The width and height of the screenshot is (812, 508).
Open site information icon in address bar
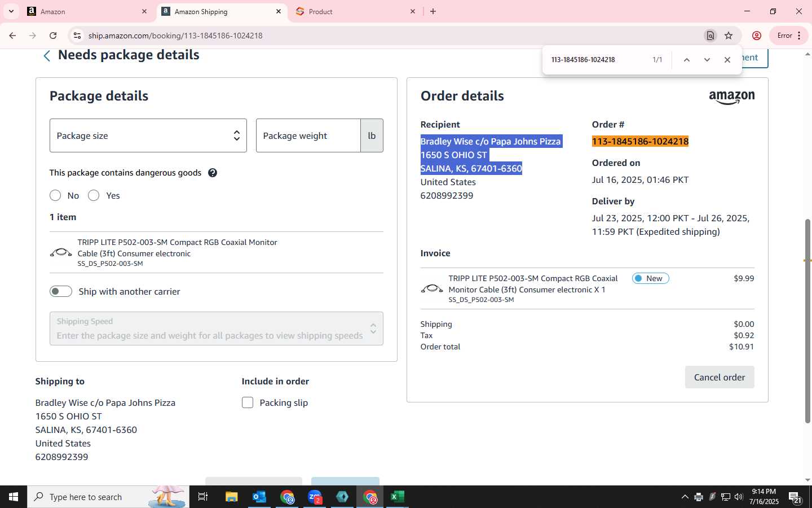pos(77,36)
